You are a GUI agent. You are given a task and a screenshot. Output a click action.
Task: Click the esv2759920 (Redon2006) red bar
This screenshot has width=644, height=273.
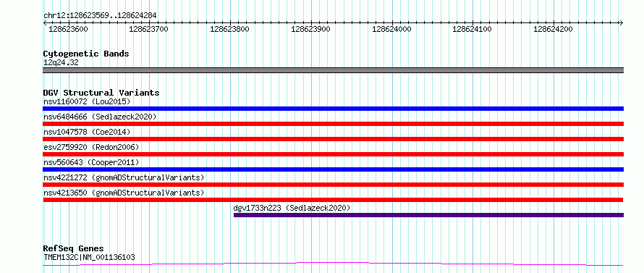point(333,154)
